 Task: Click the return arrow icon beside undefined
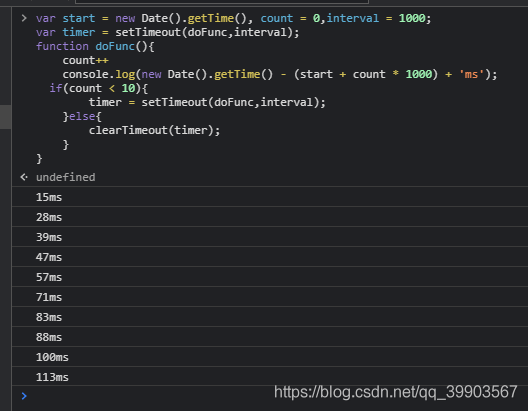[x=24, y=177]
